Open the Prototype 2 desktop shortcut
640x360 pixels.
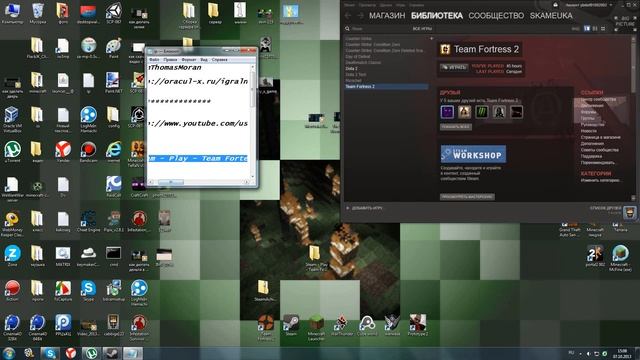(418, 325)
